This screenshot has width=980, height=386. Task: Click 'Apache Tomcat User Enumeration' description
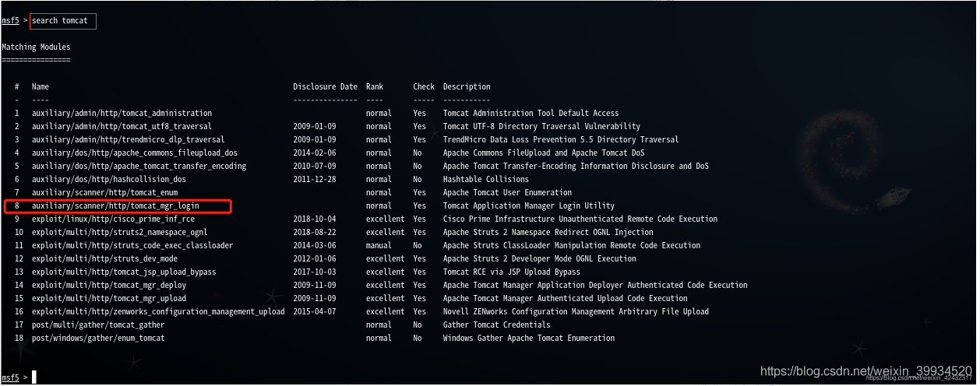click(508, 192)
